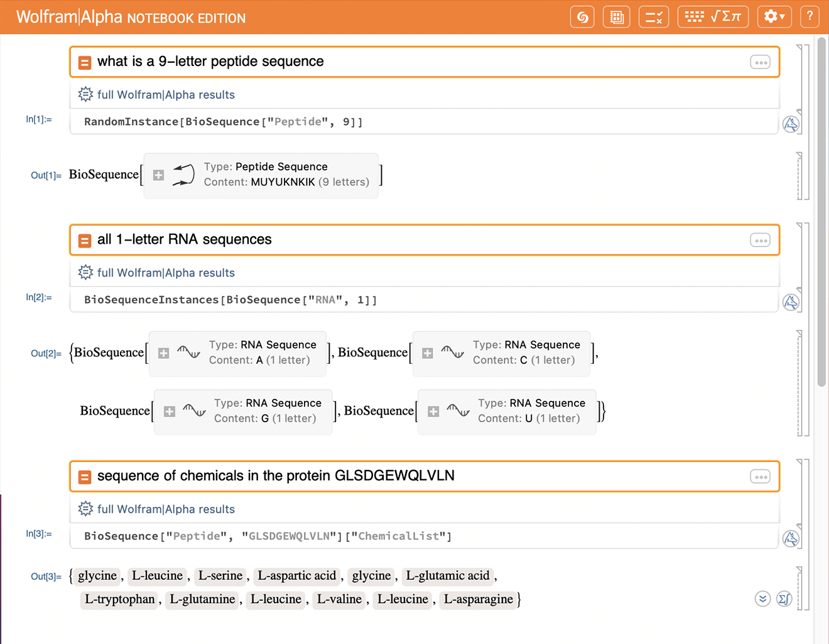This screenshot has height=644, width=829.
Task: Click the sigma suggestions icon beside Out[3]
Action: 784,599
